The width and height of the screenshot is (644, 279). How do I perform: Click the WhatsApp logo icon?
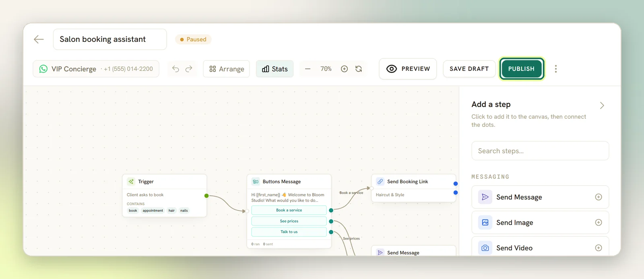pos(43,69)
